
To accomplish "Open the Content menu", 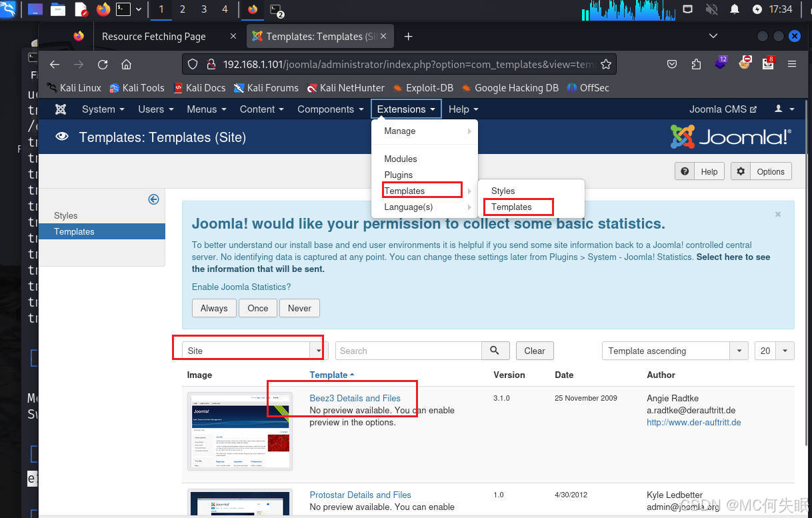I will 262,109.
